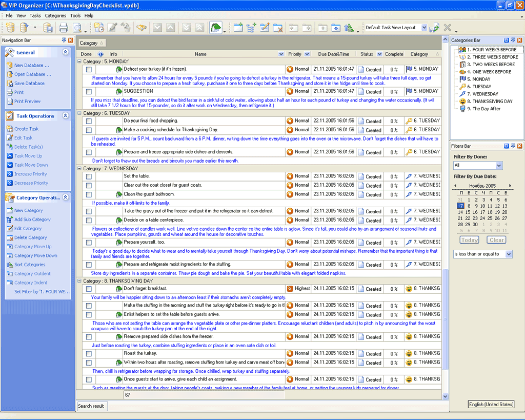Open the Default Task View Layout dropdown
The height and width of the screenshot is (420, 525).
[424, 28]
